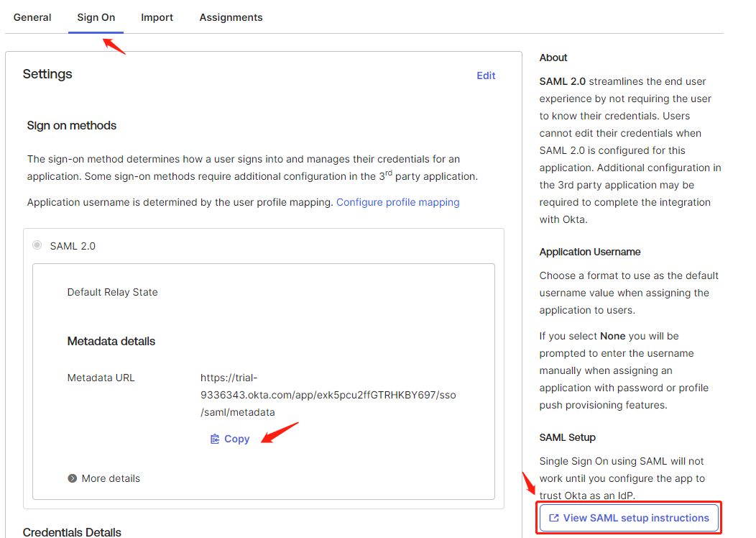Click the Edit link in Settings
Screen dimensions: 756x538
tap(486, 76)
